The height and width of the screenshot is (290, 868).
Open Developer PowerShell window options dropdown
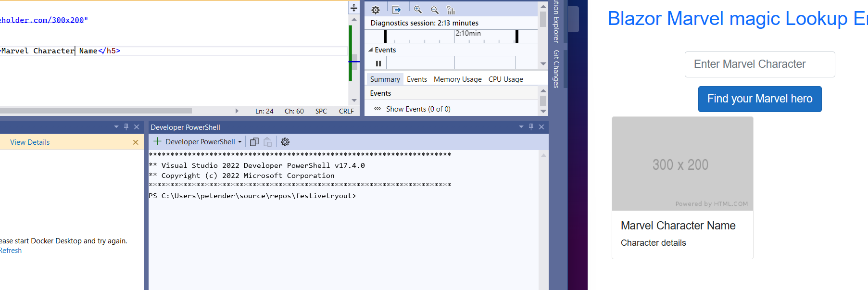[521, 127]
